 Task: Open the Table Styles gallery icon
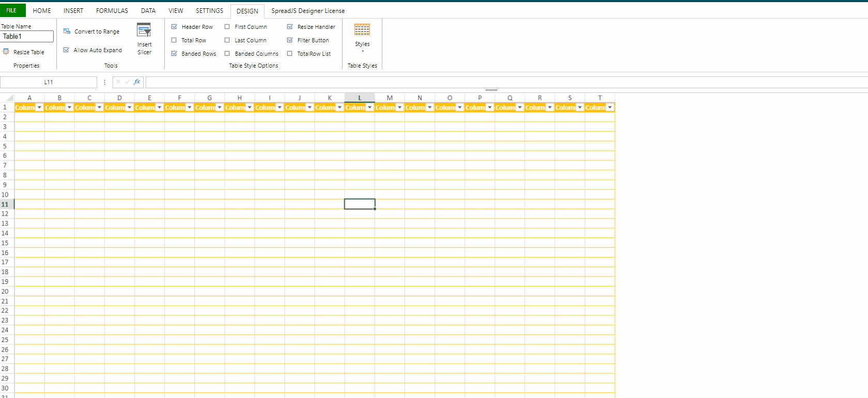point(362,30)
